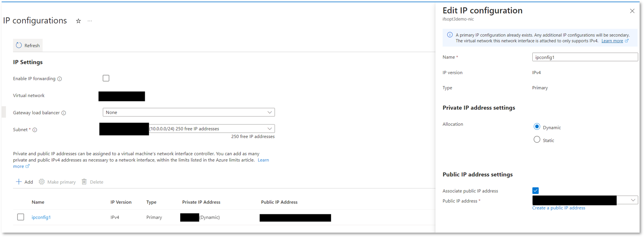Uncheck Associate public IP address checkbox
This screenshot has width=644, height=237.
click(x=536, y=191)
